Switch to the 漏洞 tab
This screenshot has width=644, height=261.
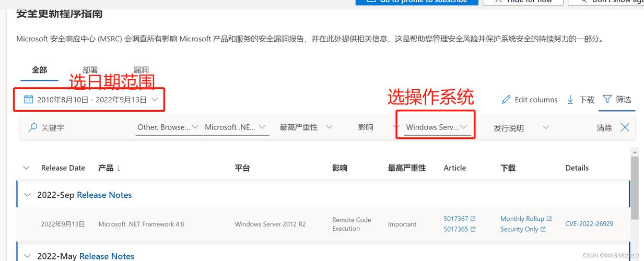[x=140, y=70]
